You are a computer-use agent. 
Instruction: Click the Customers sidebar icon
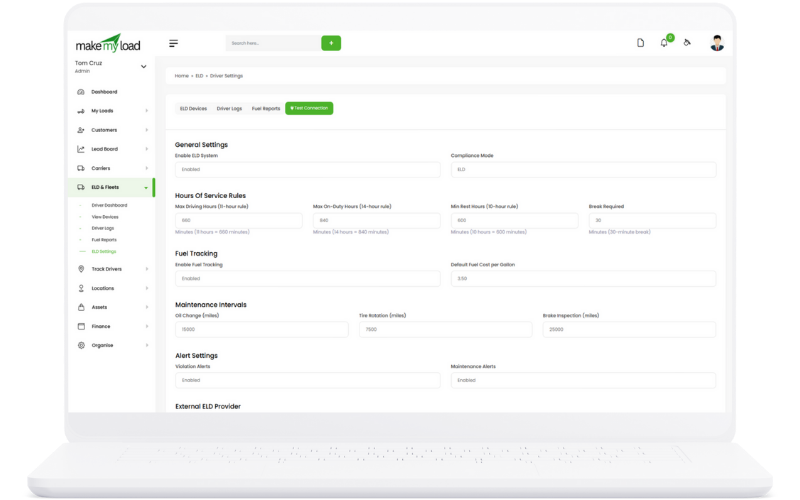click(x=81, y=130)
